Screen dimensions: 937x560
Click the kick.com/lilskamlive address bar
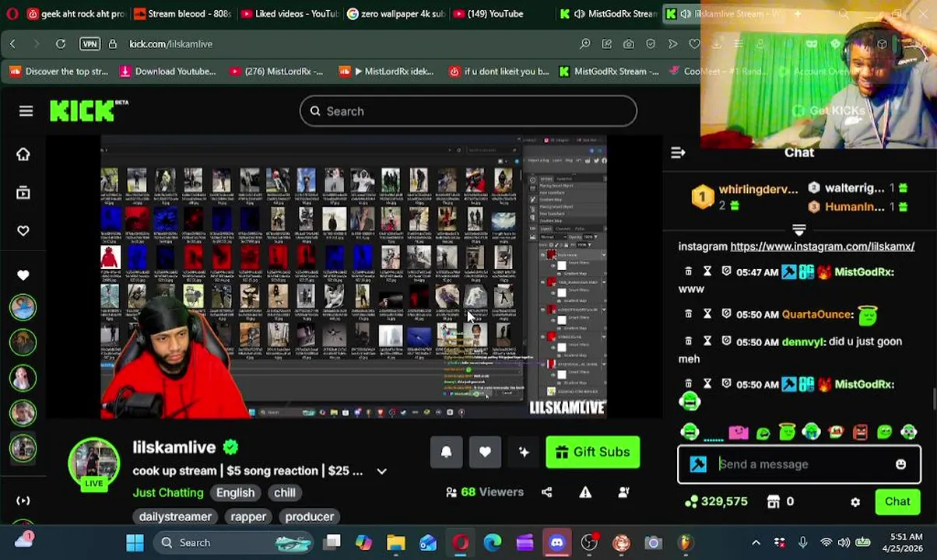170,44
